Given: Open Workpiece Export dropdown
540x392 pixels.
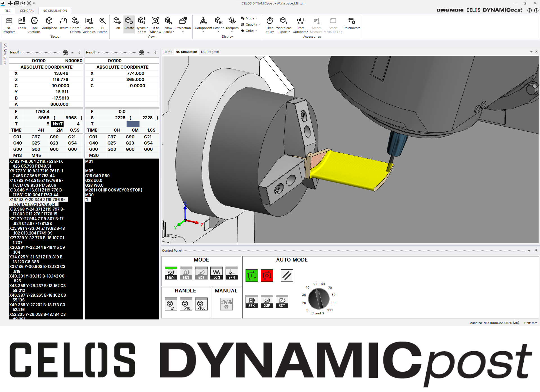Looking at the screenshot, I should [283, 25].
